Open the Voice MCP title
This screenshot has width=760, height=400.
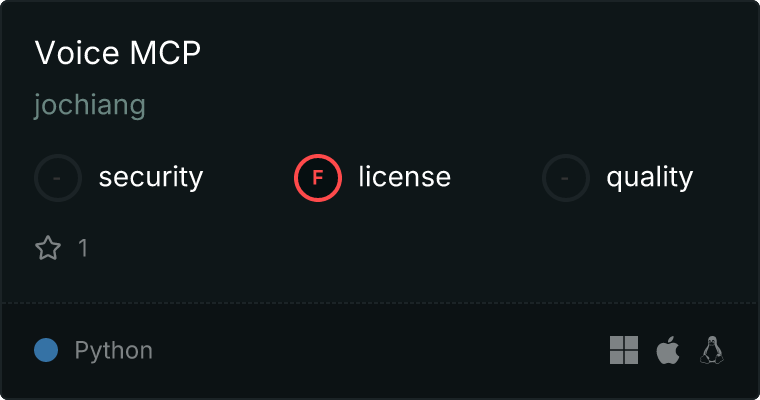click(118, 52)
